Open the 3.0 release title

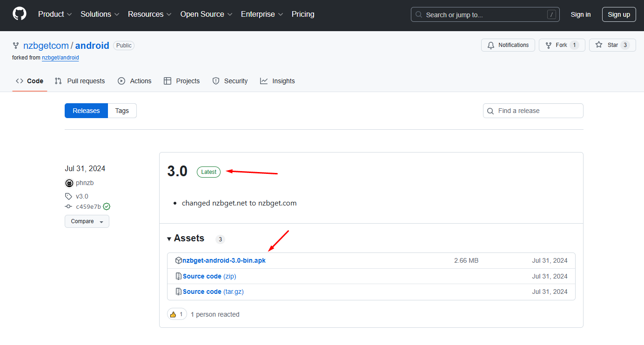coord(177,172)
